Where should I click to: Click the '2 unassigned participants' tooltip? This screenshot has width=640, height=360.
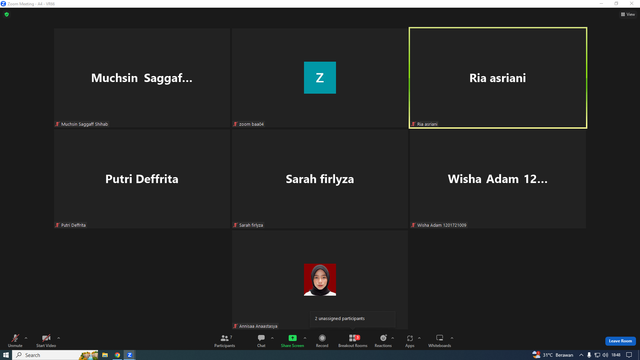(x=353, y=319)
